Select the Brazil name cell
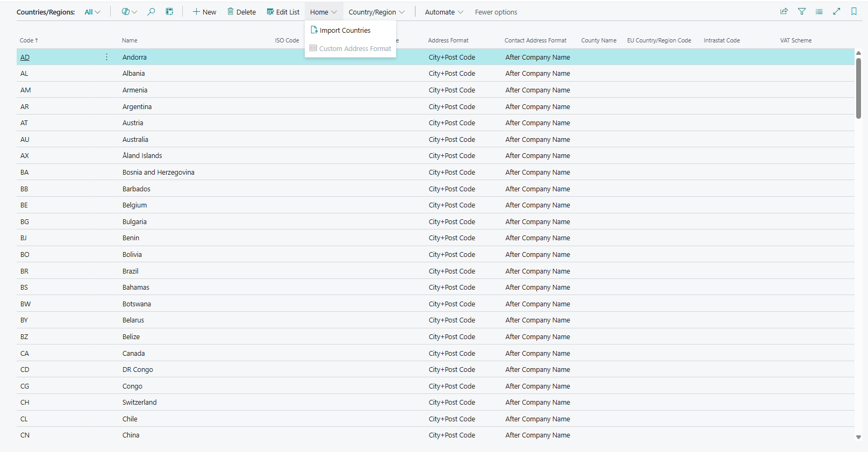The width and height of the screenshot is (868, 452). (x=131, y=271)
